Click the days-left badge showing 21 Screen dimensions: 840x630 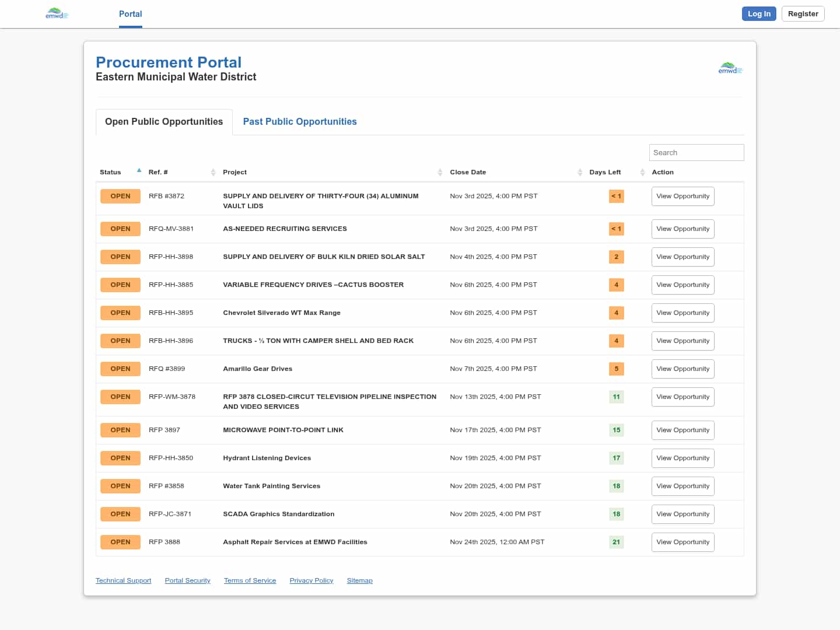[x=616, y=542]
